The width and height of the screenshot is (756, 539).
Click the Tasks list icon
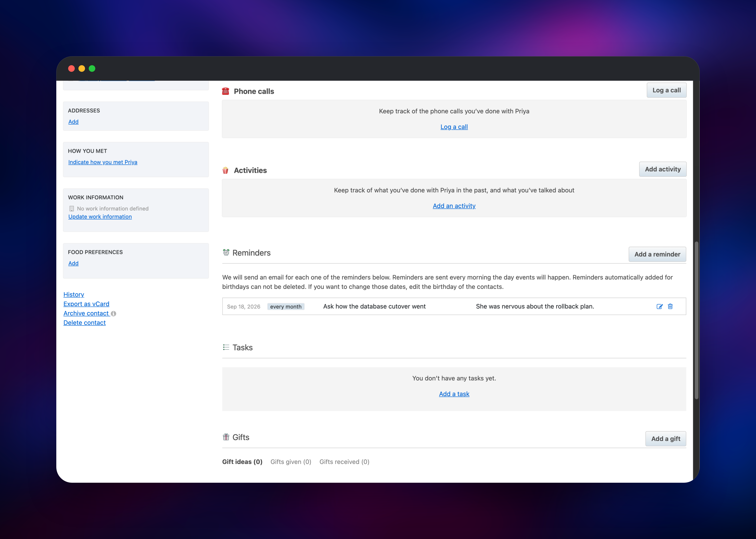click(226, 347)
